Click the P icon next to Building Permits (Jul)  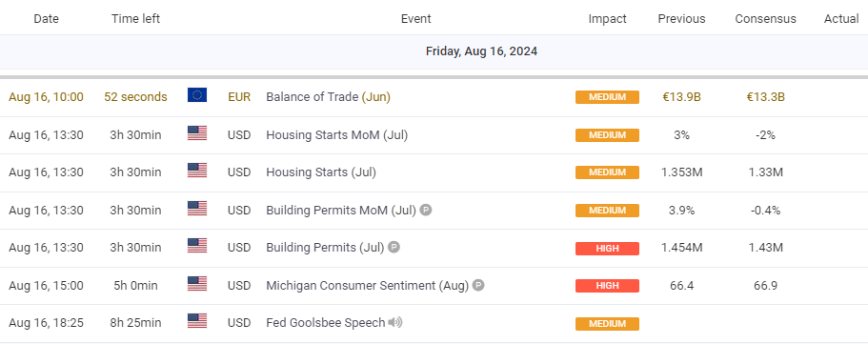tap(394, 247)
